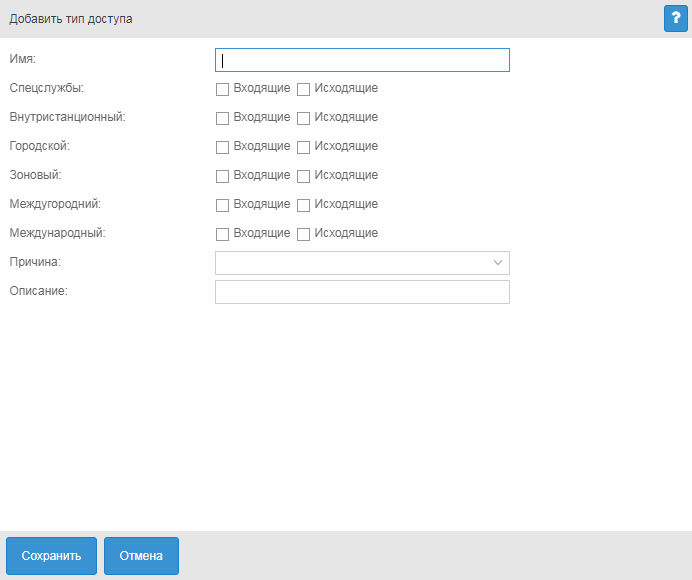Image resolution: width=692 pixels, height=580 pixels.
Task: Click the Причина dropdown arrow
Action: (498, 263)
